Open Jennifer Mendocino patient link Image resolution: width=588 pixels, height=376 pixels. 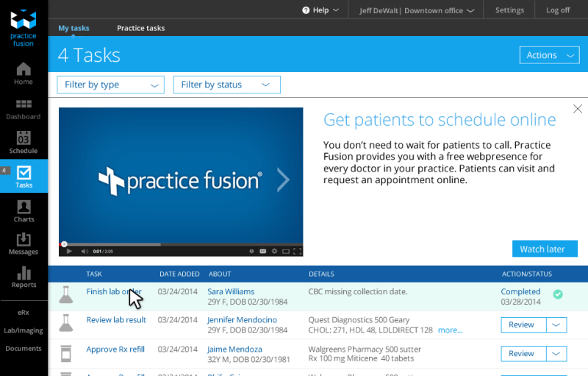(242, 320)
